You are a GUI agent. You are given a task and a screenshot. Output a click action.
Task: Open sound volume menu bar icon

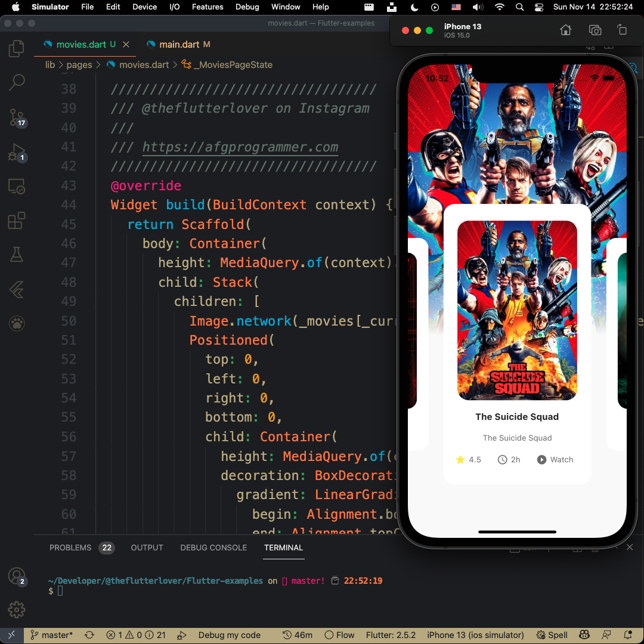[x=478, y=7]
